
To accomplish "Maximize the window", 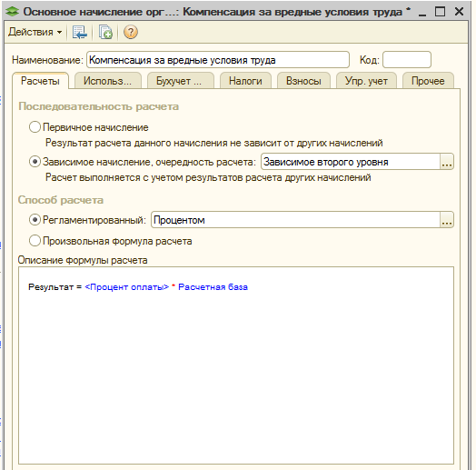I will click(x=440, y=12).
